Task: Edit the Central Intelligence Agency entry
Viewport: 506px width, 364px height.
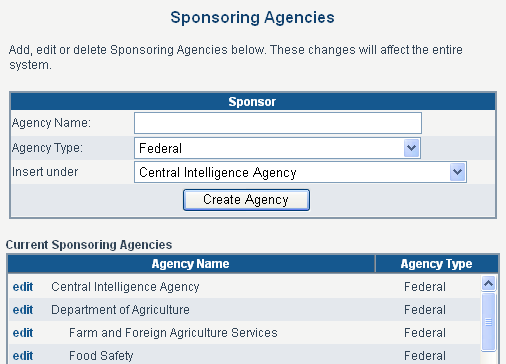Action: pyautogui.click(x=23, y=287)
